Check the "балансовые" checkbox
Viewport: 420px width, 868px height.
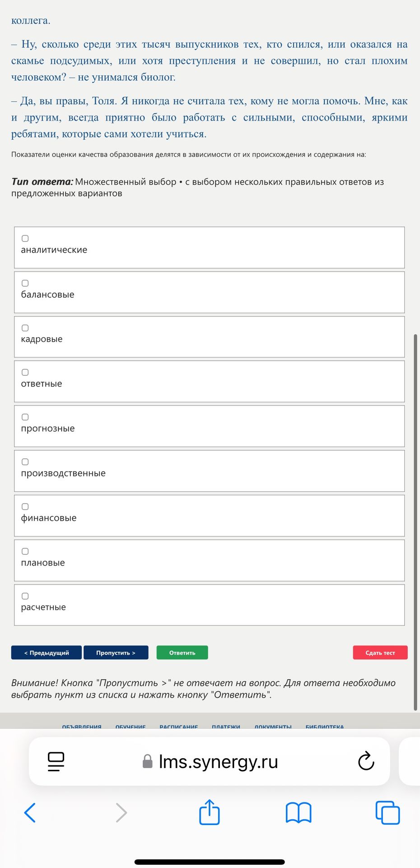click(x=25, y=283)
